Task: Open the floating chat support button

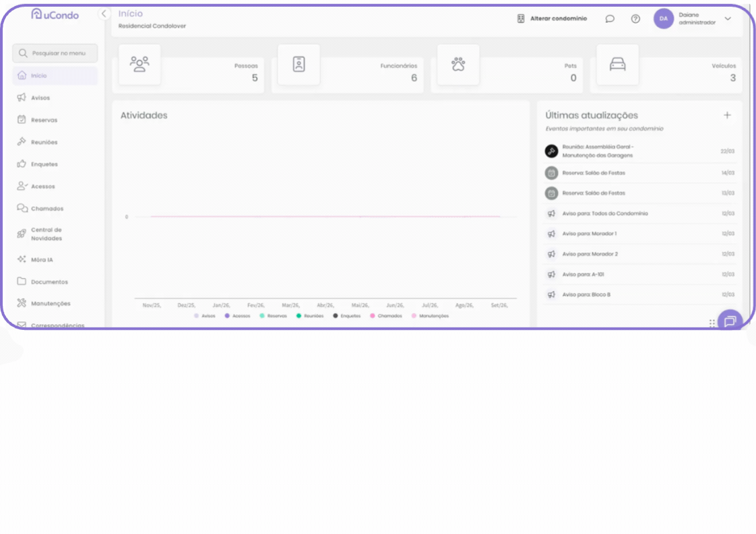Action: 730,321
